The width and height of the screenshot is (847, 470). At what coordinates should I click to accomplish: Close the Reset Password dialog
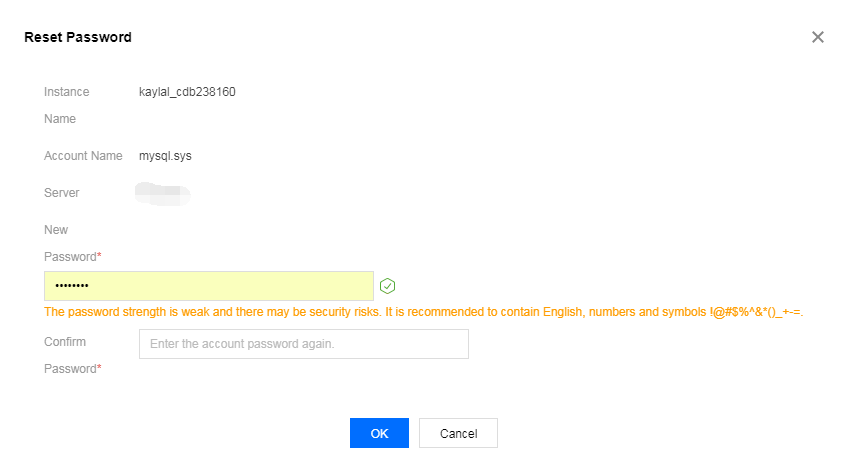click(x=817, y=37)
